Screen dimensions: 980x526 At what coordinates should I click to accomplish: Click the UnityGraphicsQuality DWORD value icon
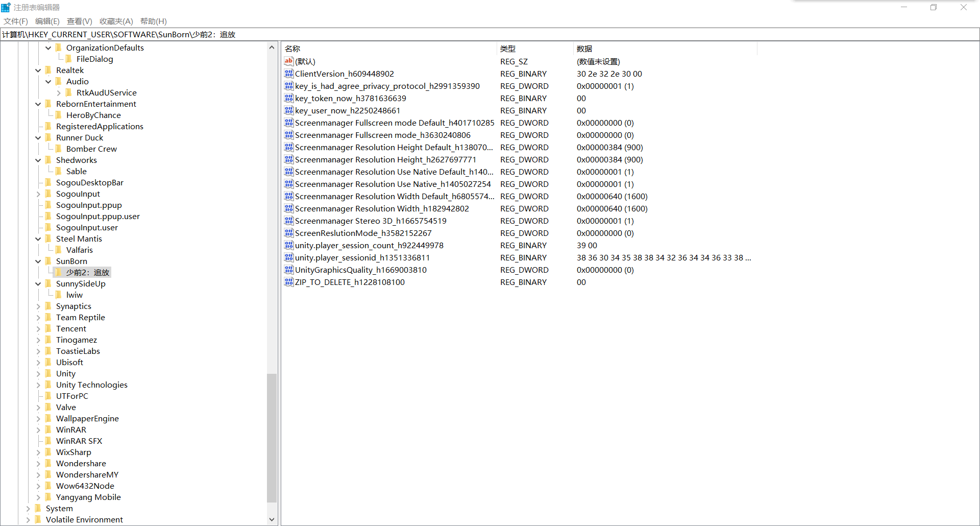click(289, 270)
